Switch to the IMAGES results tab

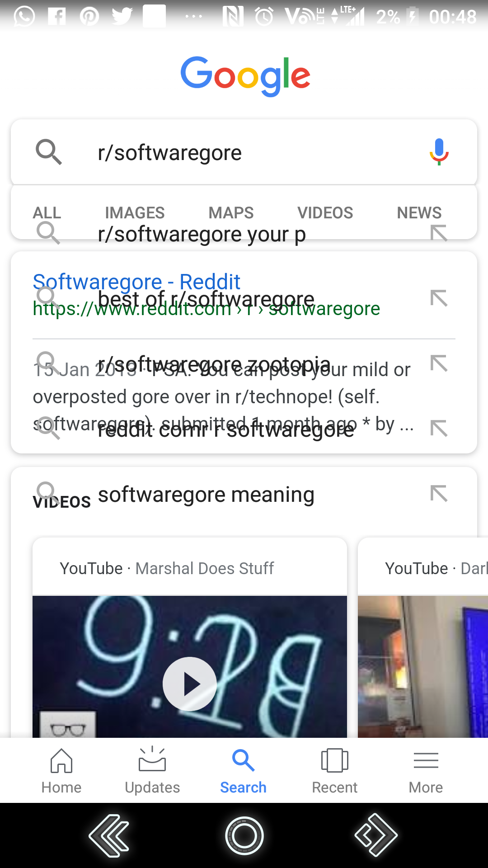pyautogui.click(x=135, y=212)
